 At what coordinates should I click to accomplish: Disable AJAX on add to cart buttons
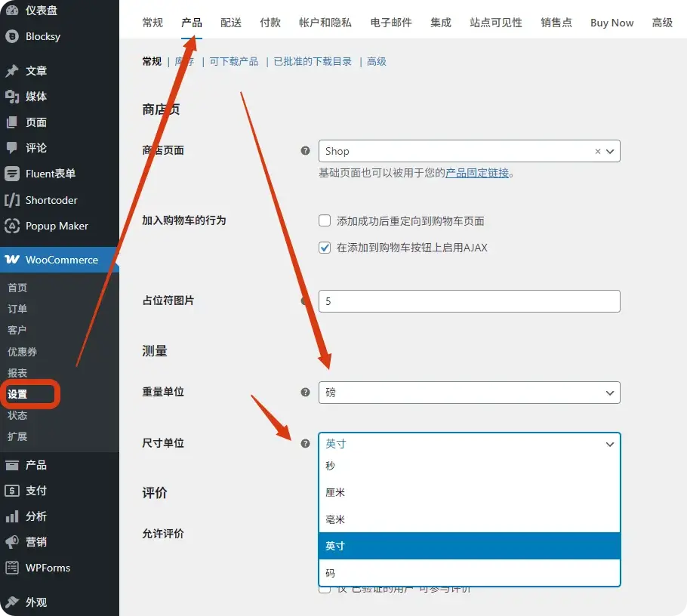[325, 246]
